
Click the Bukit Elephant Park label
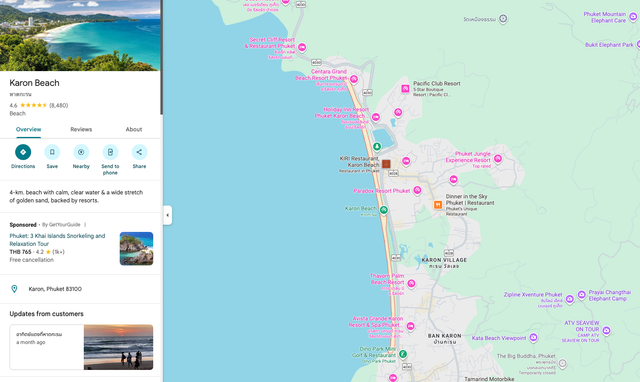[x=609, y=45]
